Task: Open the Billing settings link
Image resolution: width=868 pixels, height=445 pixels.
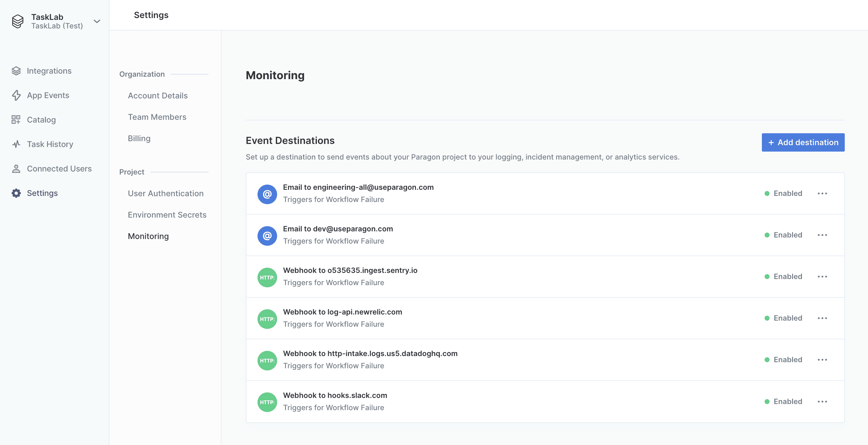Action: tap(139, 138)
